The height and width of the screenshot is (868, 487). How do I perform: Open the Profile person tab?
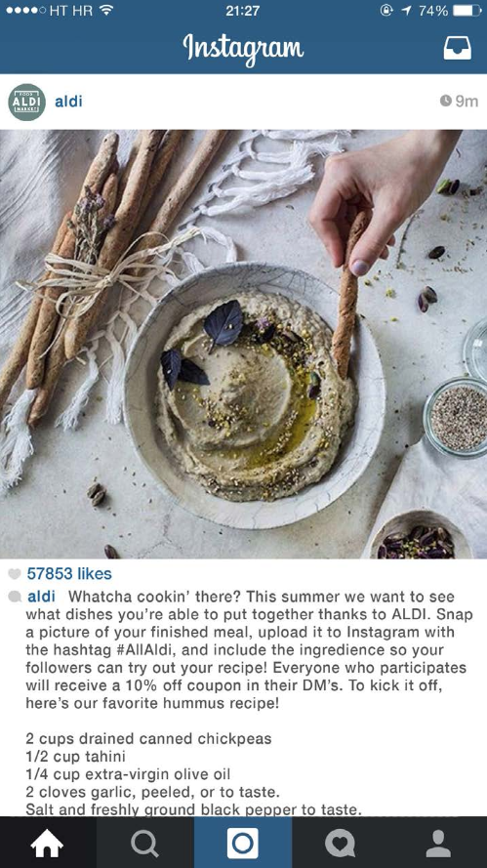click(438, 843)
